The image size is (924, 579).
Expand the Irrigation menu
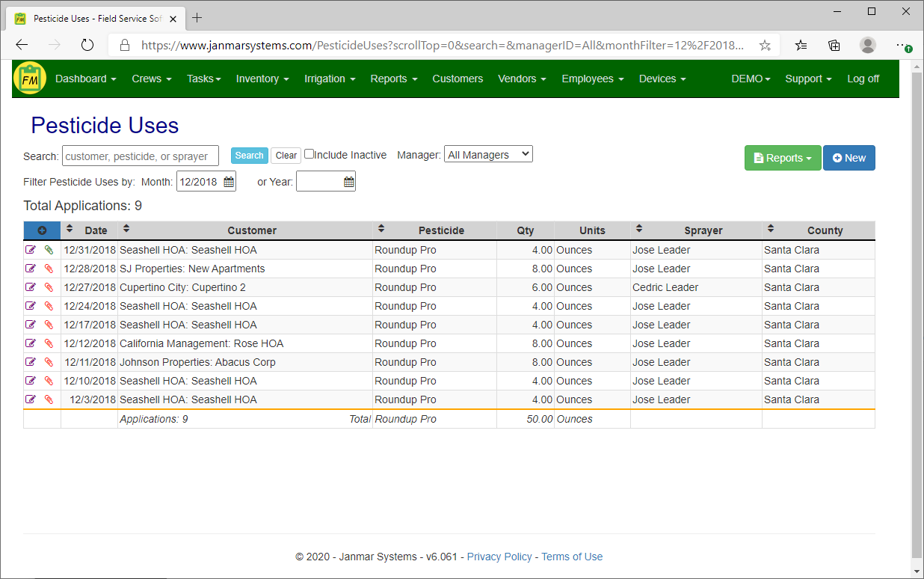coord(330,79)
